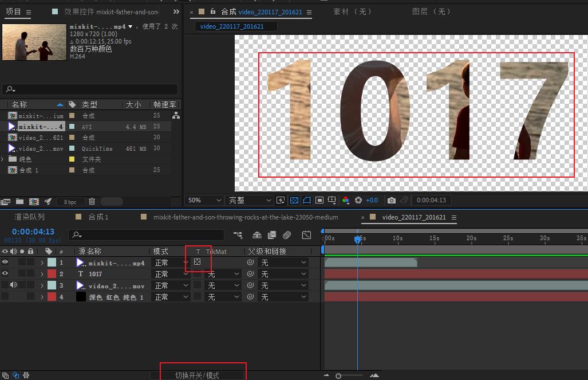Image resolution: width=588 pixels, height=380 pixels.
Task: Switch to the 渲染队列 tab
Action: click(x=30, y=217)
